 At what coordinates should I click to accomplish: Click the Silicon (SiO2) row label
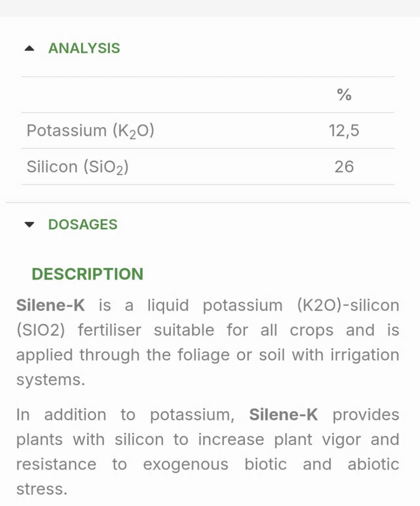click(x=77, y=167)
